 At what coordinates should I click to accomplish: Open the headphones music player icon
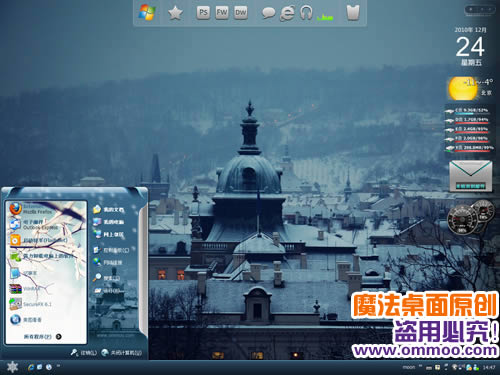pos(306,13)
